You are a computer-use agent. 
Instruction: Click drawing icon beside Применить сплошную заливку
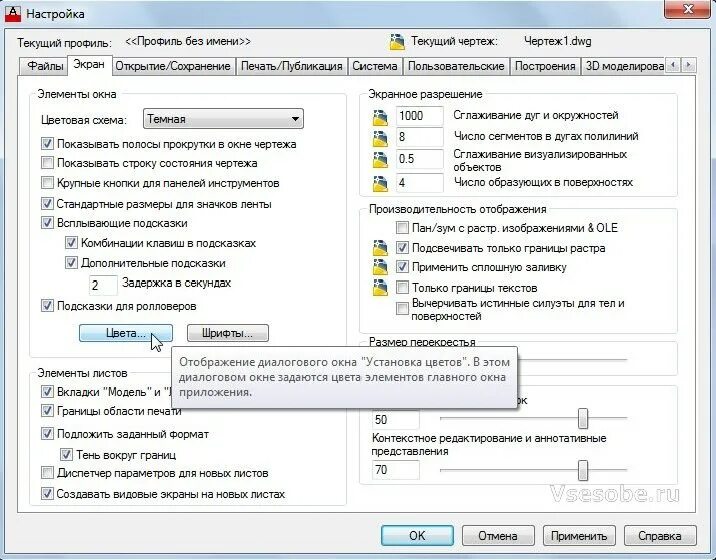coord(380,267)
